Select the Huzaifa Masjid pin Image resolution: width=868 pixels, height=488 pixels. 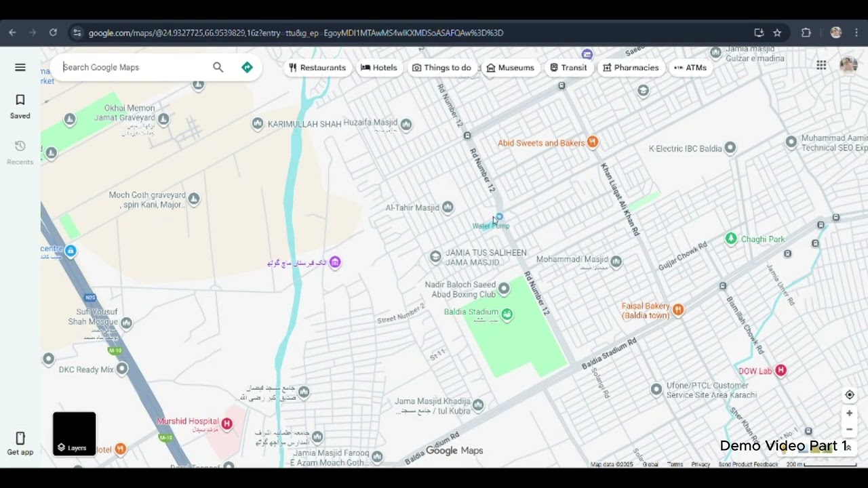[406, 124]
